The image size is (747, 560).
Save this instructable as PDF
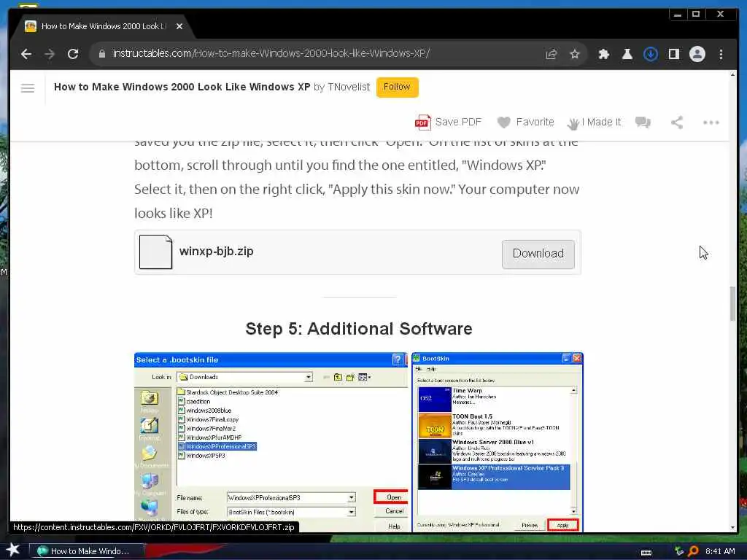(448, 122)
